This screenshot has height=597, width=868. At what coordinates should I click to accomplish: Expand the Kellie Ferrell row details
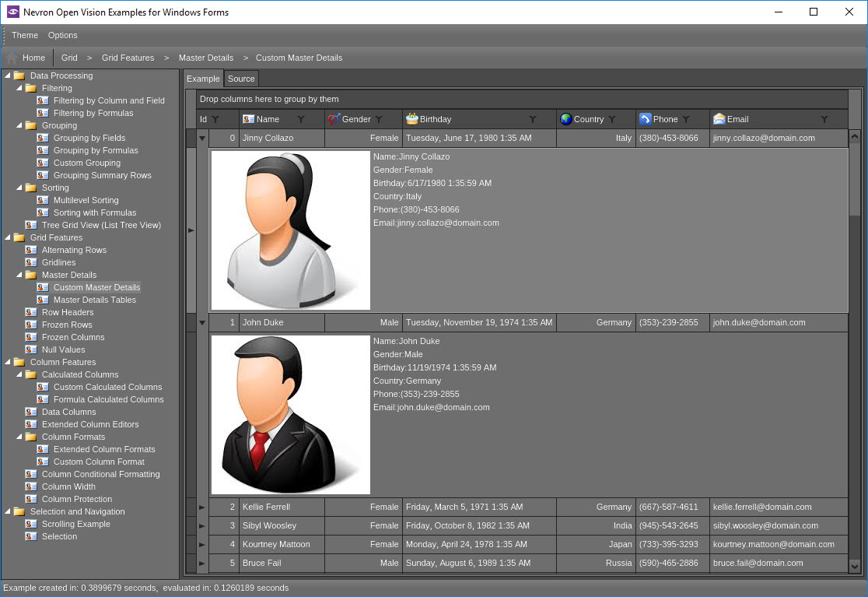click(x=202, y=507)
